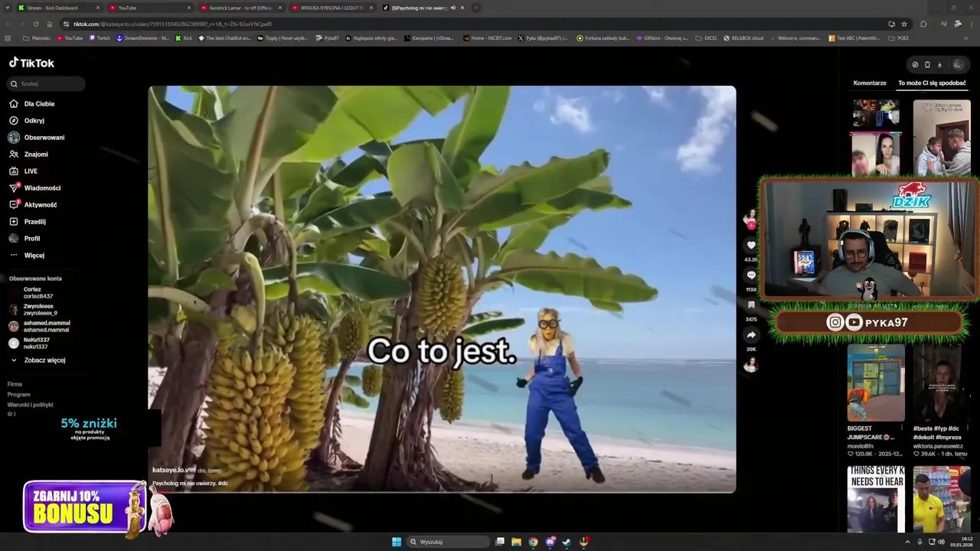The width and height of the screenshot is (980, 551).
Task: Open the sound disc avatar below the share count
Action: point(751,365)
